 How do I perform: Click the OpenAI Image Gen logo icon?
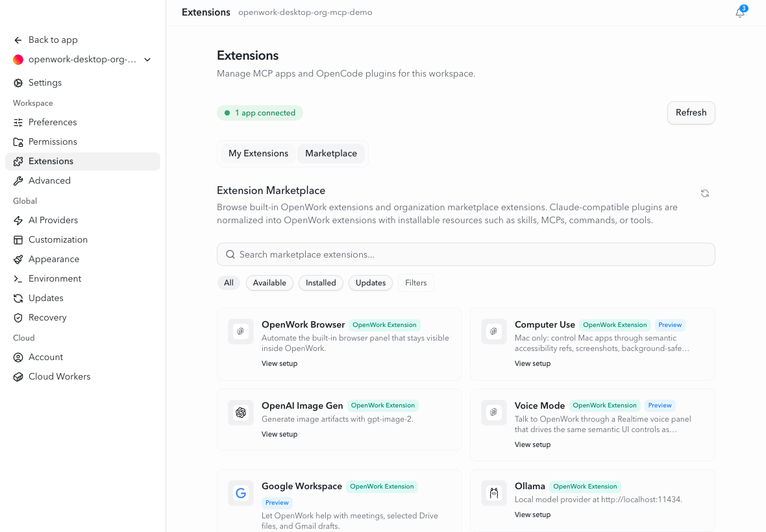pos(241,413)
